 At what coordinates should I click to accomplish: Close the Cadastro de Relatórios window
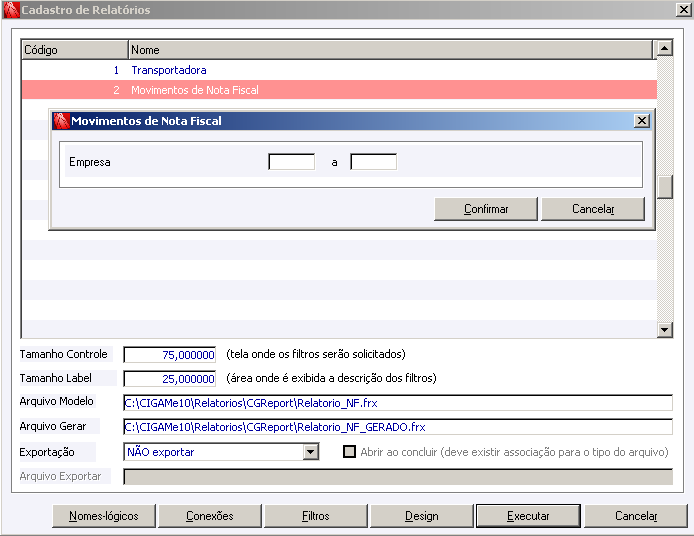pyautogui.click(x=683, y=10)
